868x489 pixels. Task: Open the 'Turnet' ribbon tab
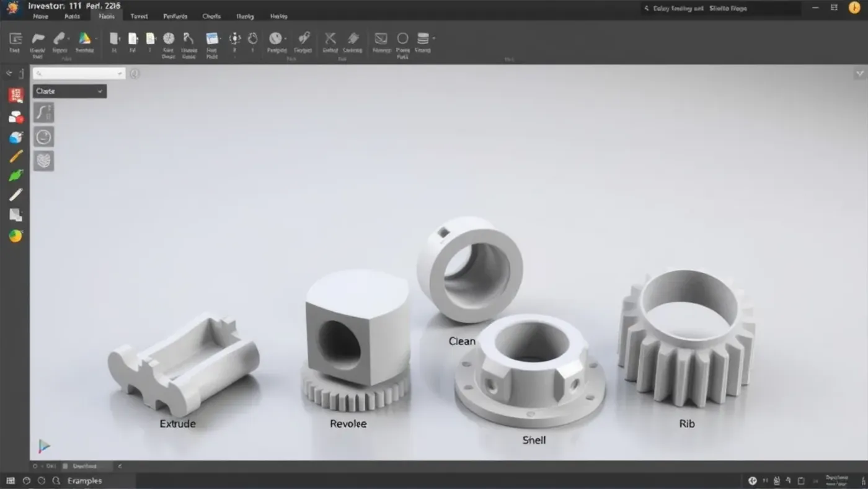139,17
